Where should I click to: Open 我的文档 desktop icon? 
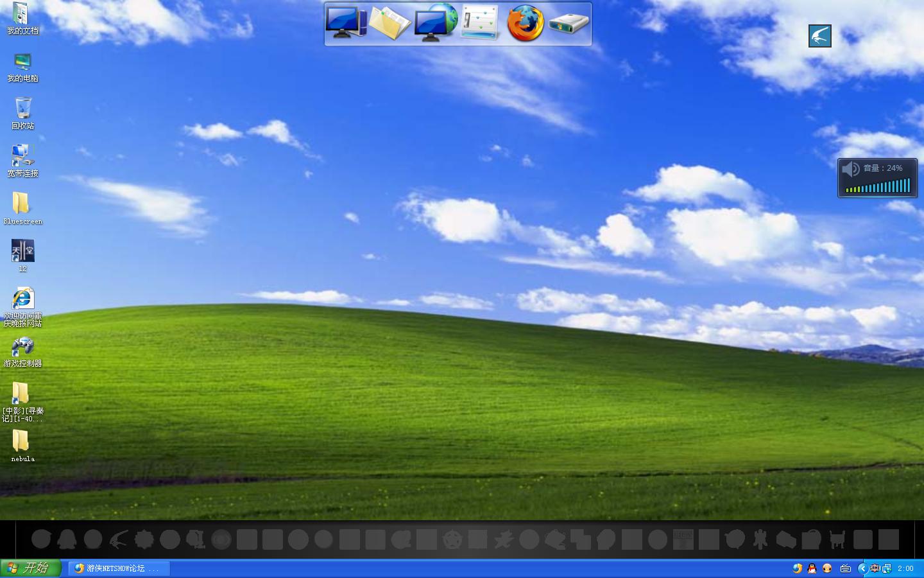(x=22, y=19)
